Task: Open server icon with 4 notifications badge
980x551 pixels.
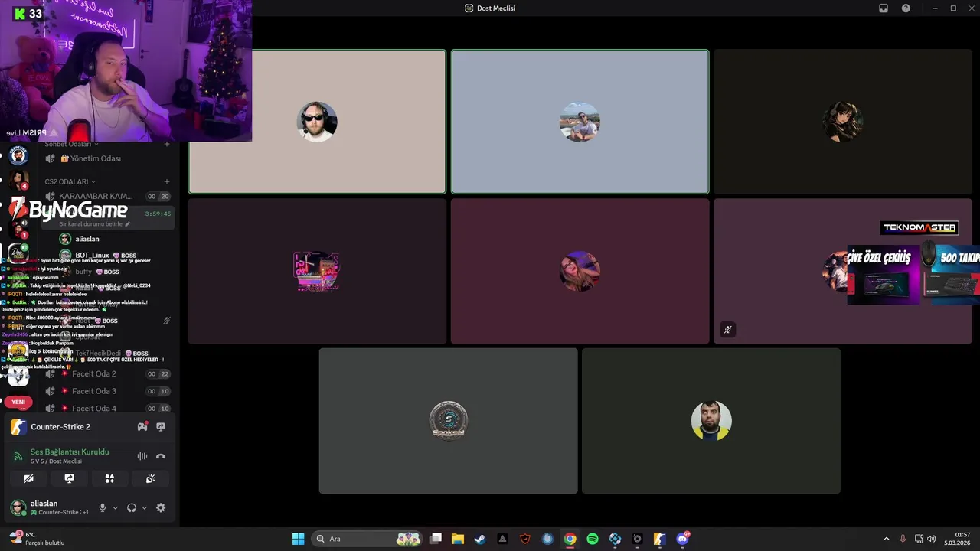Action: coord(18,181)
